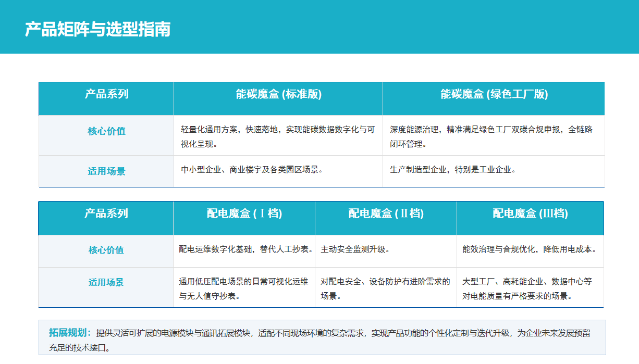Click 核心价值 label beside 轻量化通用方案
Viewport: 639px width, 364px height.
pyautogui.click(x=107, y=131)
